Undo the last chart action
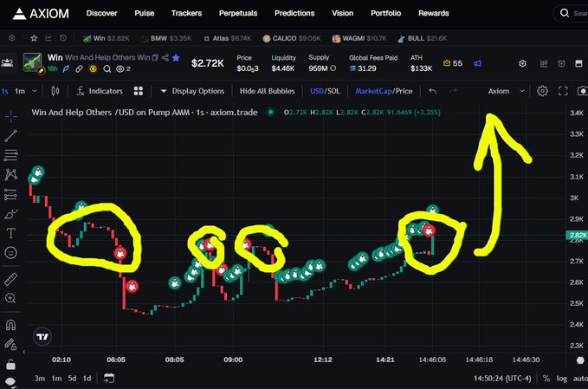This screenshot has width=588, height=389. tap(432, 91)
